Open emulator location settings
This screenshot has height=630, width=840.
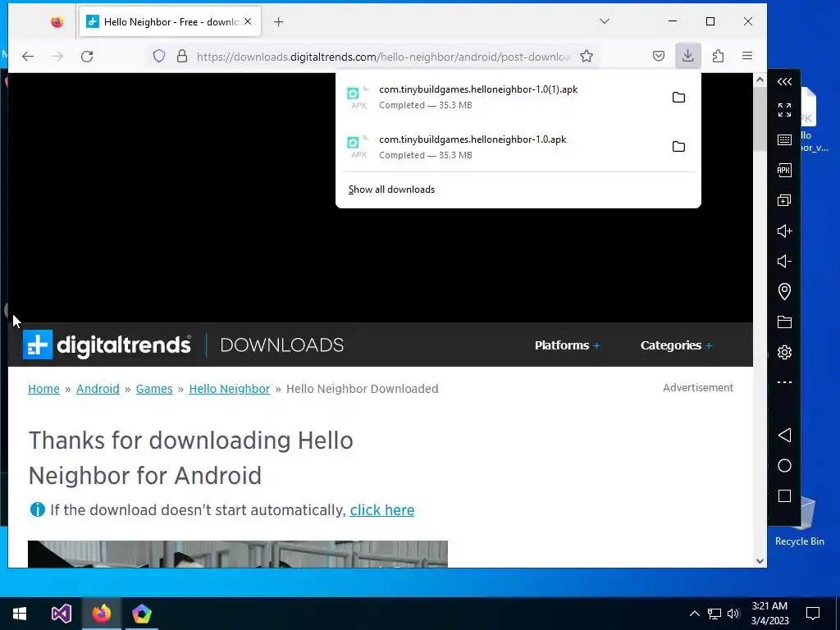(784, 291)
